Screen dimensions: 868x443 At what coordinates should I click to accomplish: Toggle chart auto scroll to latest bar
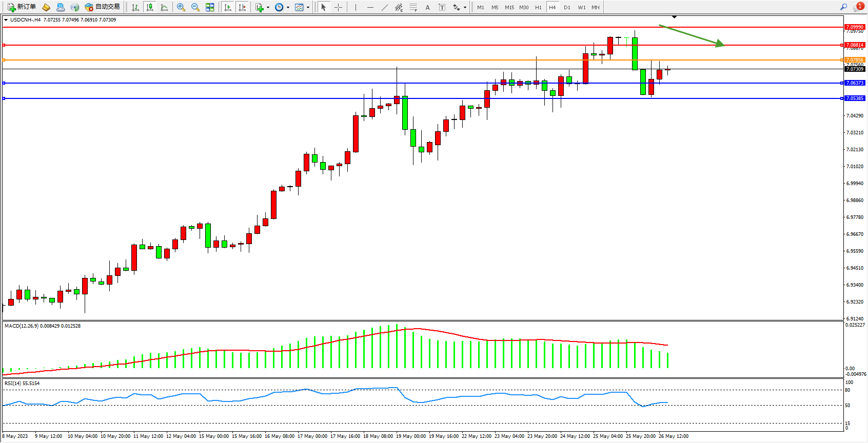pos(228,7)
